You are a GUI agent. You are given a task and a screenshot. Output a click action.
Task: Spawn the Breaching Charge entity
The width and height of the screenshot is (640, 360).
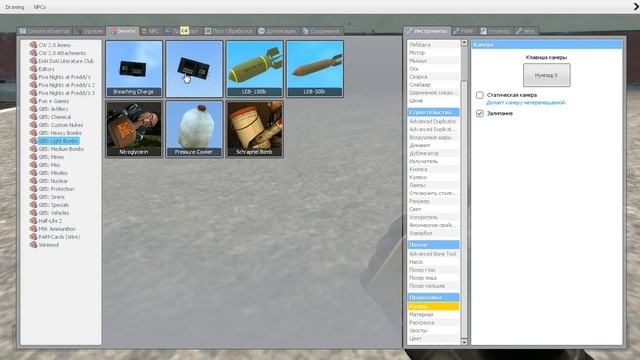134,69
